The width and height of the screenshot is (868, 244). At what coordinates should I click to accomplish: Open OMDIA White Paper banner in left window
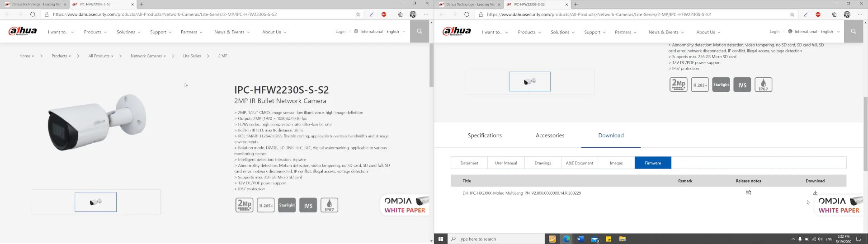pos(405,205)
